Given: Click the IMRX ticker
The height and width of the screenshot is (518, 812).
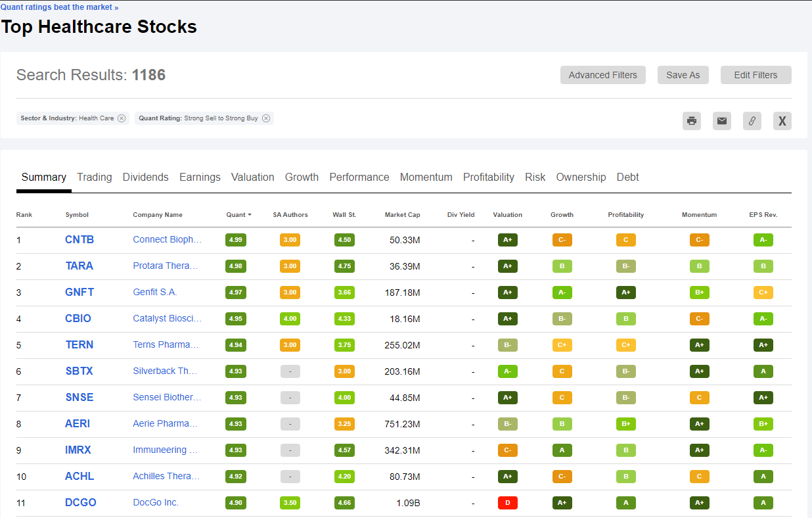Looking at the screenshot, I should 78,450.
